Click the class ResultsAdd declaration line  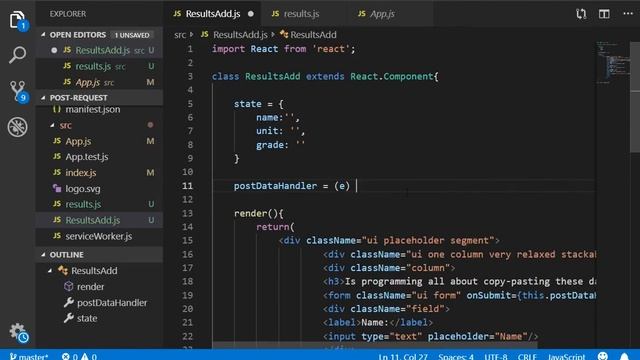point(325,76)
